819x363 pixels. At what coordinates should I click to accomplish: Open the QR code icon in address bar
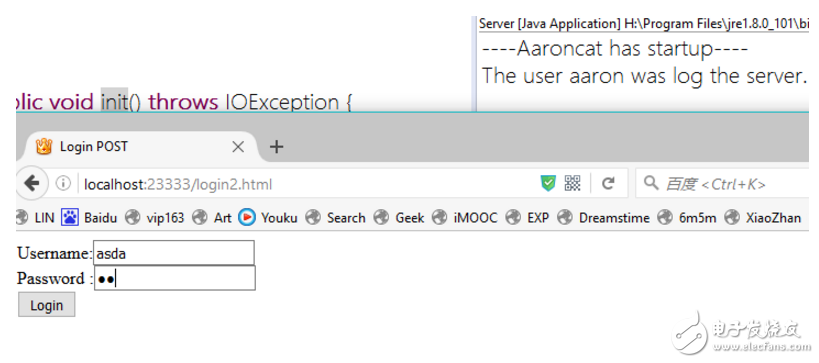[572, 183]
